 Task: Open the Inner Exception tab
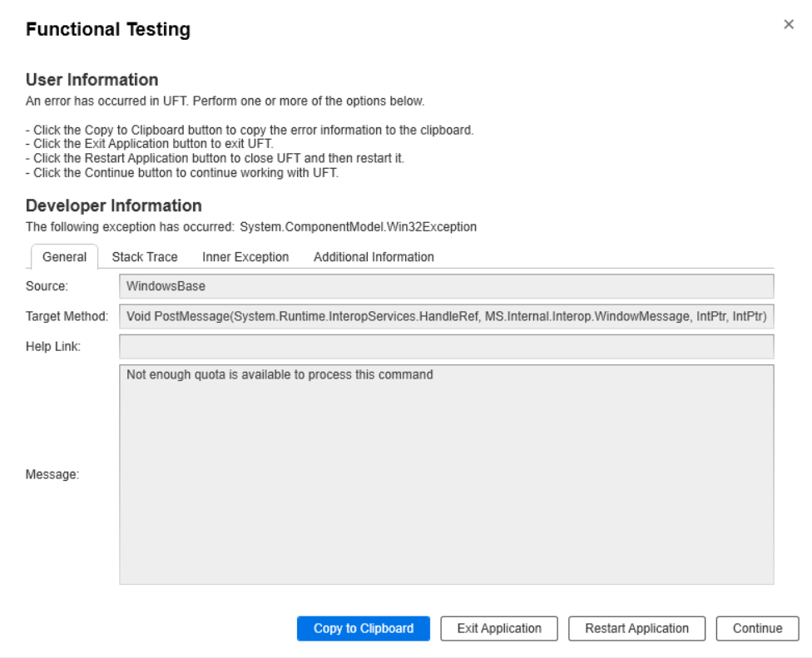coord(245,257)
